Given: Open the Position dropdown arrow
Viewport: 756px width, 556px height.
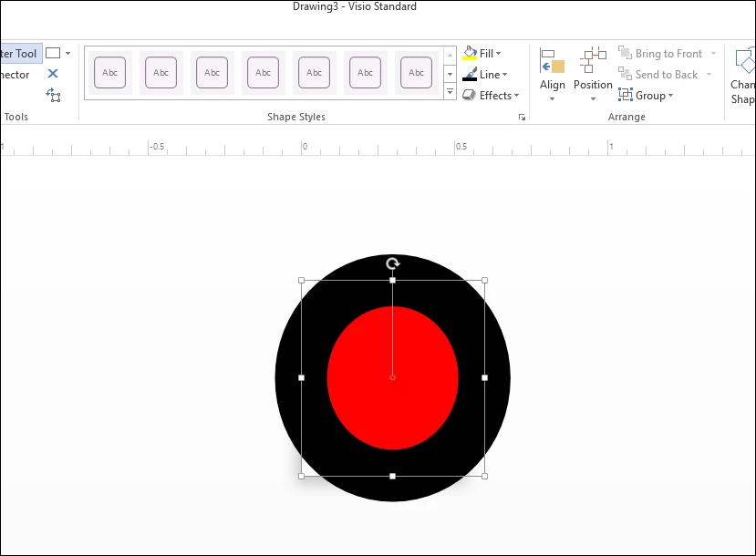Looking at the screenshot, I should 593,98.
